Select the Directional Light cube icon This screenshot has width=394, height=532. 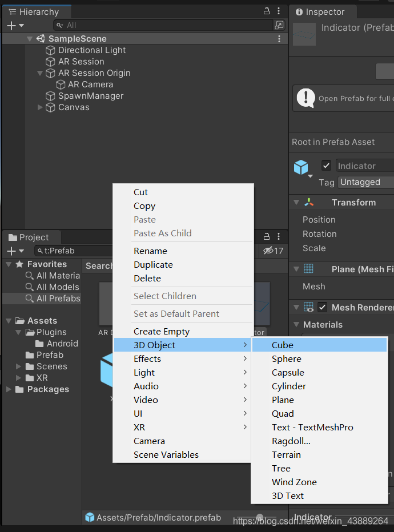(50, 50)
